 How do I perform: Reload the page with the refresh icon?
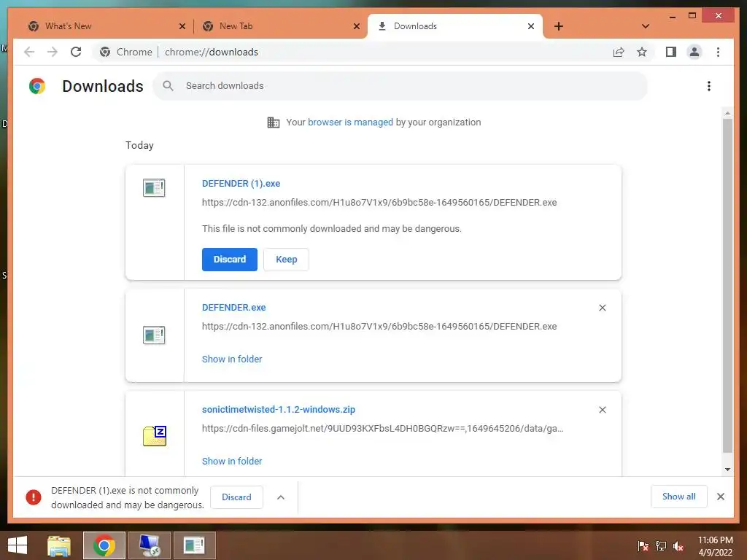(x=76, y=52)
